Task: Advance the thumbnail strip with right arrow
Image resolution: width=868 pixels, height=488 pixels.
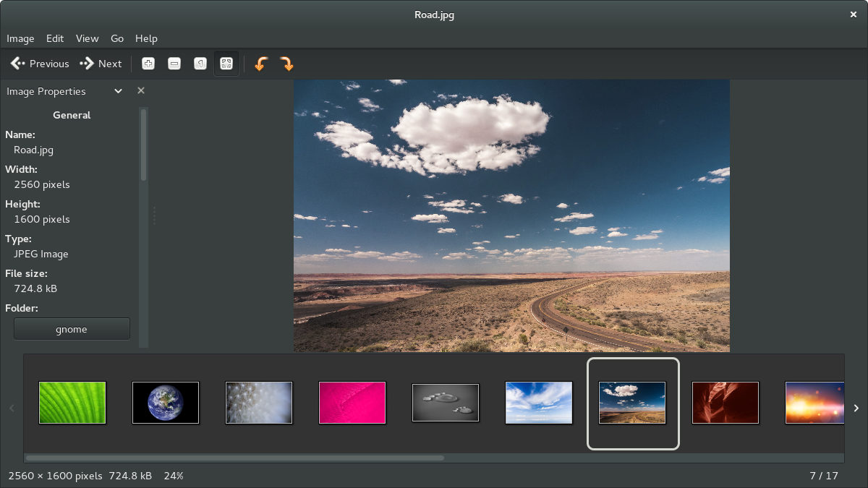Action: pyautogui.click(x=856, y=407)
